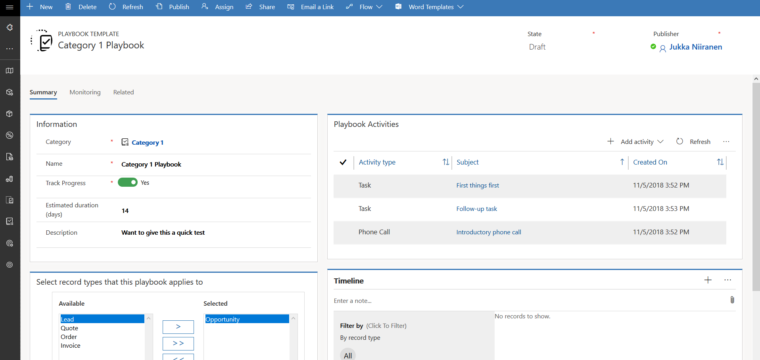Expand the Add activity dropdown chevron
The height and width of the screenshot is (360, 760).
click(x=660, y=142)
